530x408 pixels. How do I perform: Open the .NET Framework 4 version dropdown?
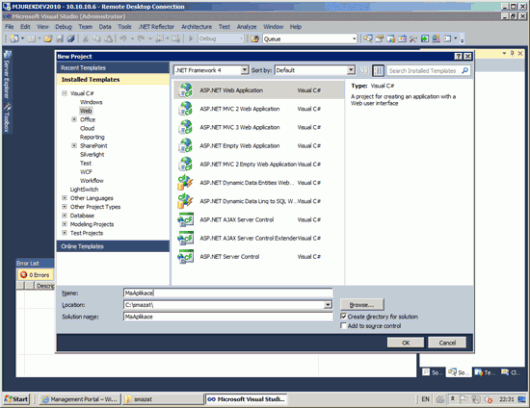tap(211, 70)
